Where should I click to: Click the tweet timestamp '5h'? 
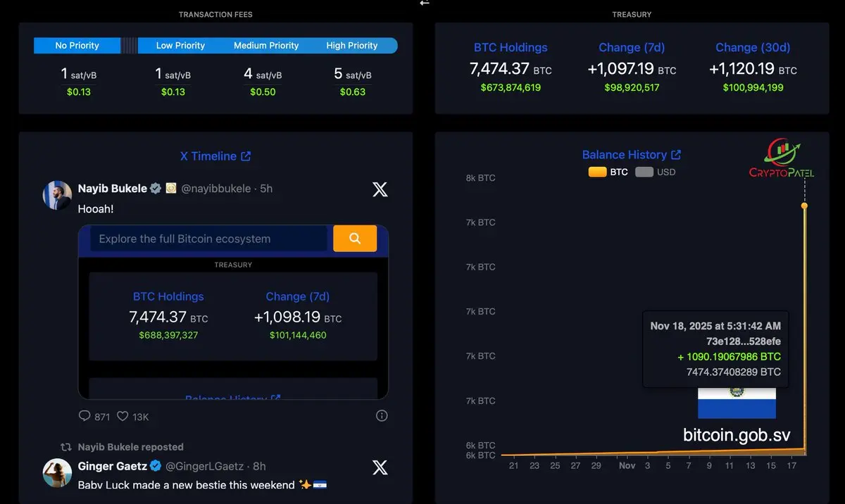point(266,189)
